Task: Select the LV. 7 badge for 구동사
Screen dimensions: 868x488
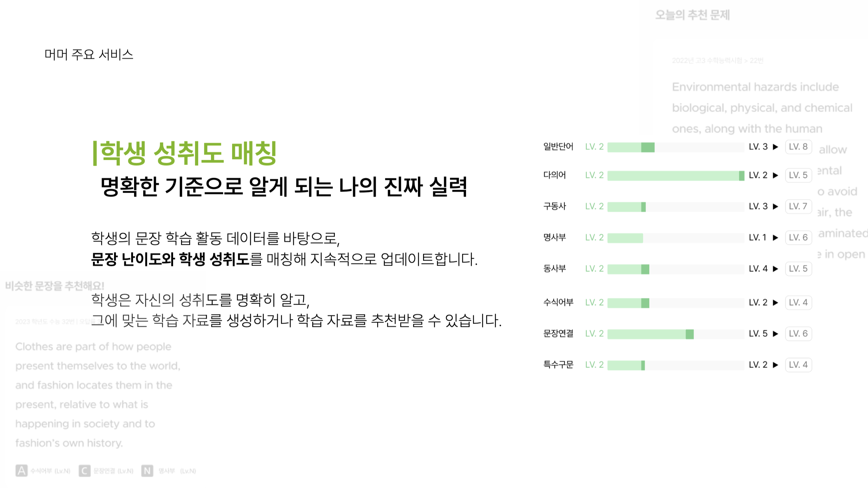Action: [x=798, y=206]
